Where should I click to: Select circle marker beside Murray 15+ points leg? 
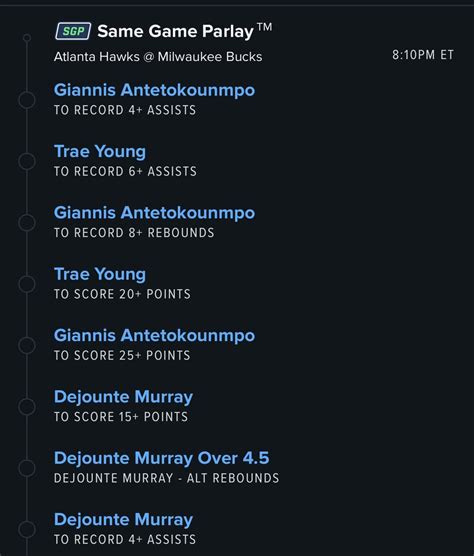pos(27,406)
